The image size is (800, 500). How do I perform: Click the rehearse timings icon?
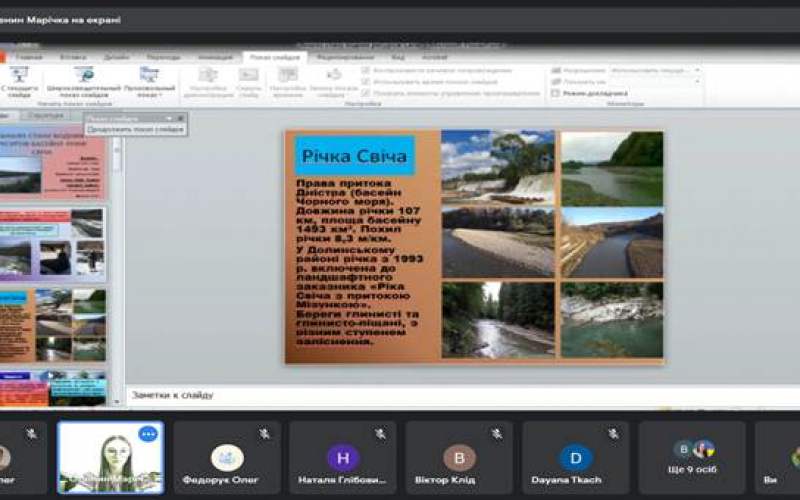(288, 74)
